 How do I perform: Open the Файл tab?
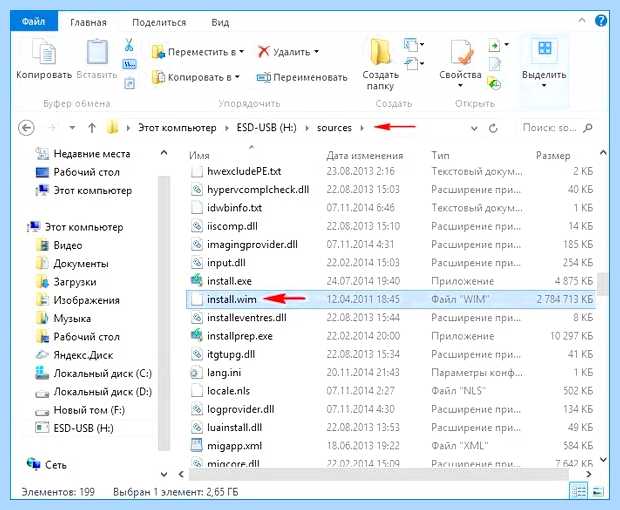(34, 21)
